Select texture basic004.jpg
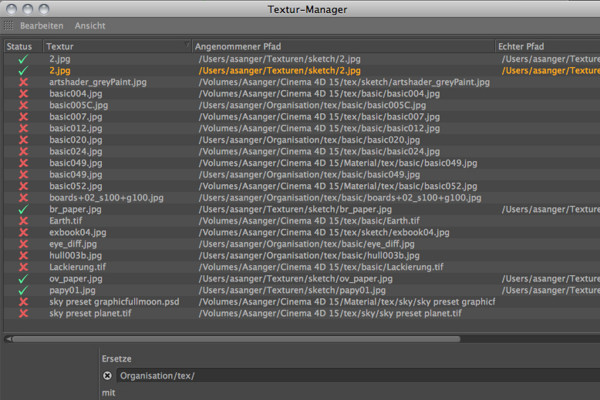Viewport: 600px width, 400px height. [75, 93]
